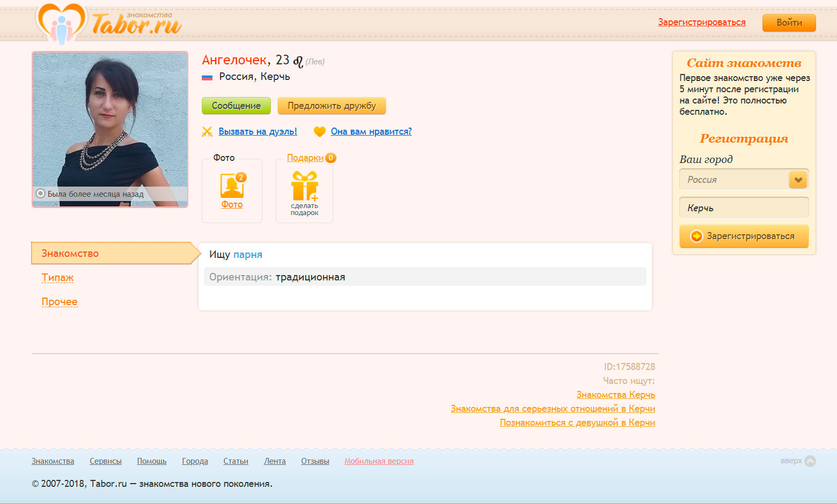837x504 pixels.
Task: Open the photo album icon
Action: (x=232, y=186)
